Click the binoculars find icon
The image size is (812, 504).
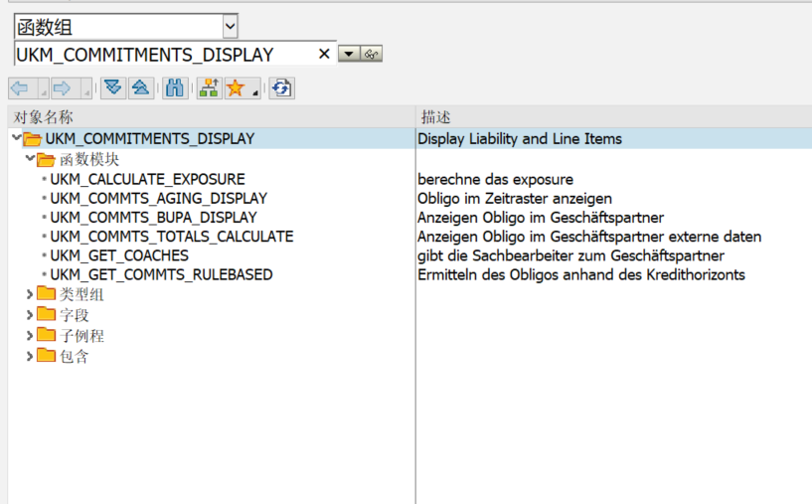[x=175, y=88]
